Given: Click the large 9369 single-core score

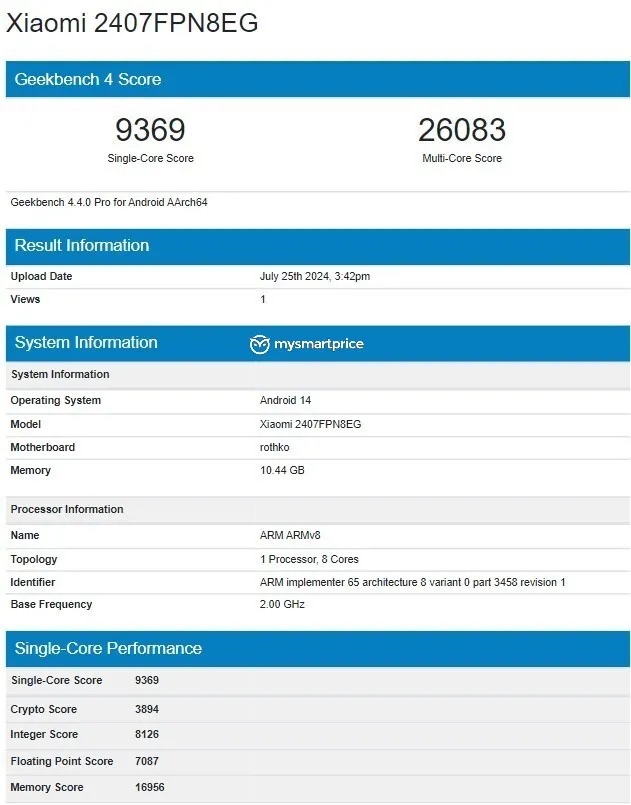Looking at the screenshot, I should (150, 130).
